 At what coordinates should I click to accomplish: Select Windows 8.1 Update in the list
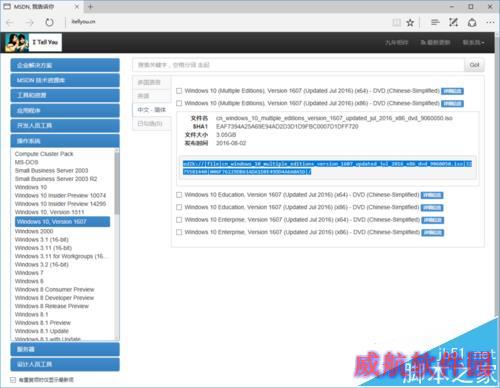click(42, 331)
